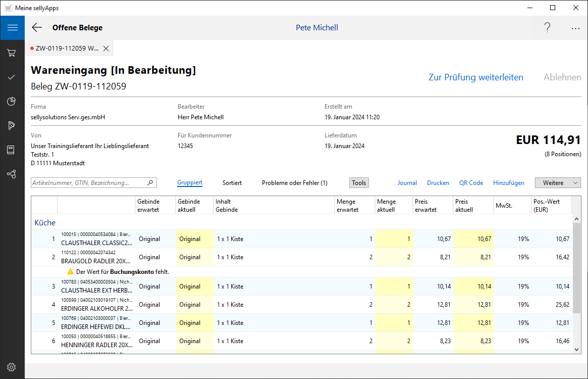Click Zur Prüfung weiterleiten link
The width and height of the screenshot is (588, 379).
click(475, 77)
